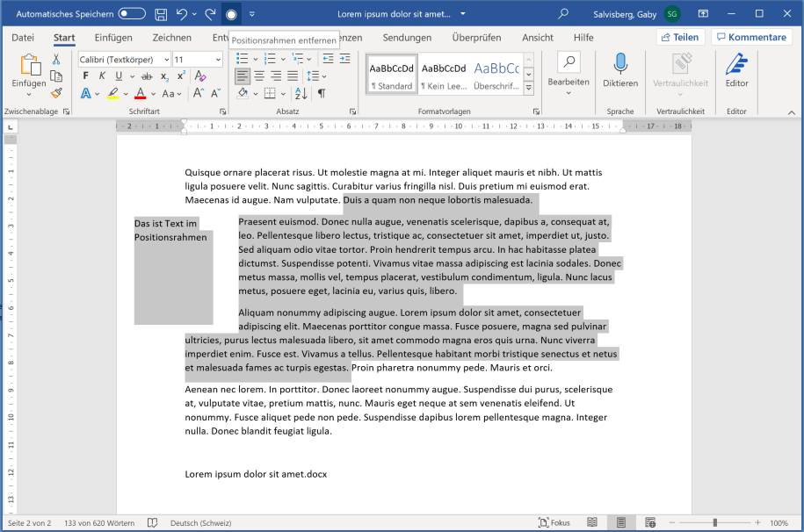This screenshot has height=532, width=804.
Task: Apply superscript formatting
Action: (x=181, y=76)
